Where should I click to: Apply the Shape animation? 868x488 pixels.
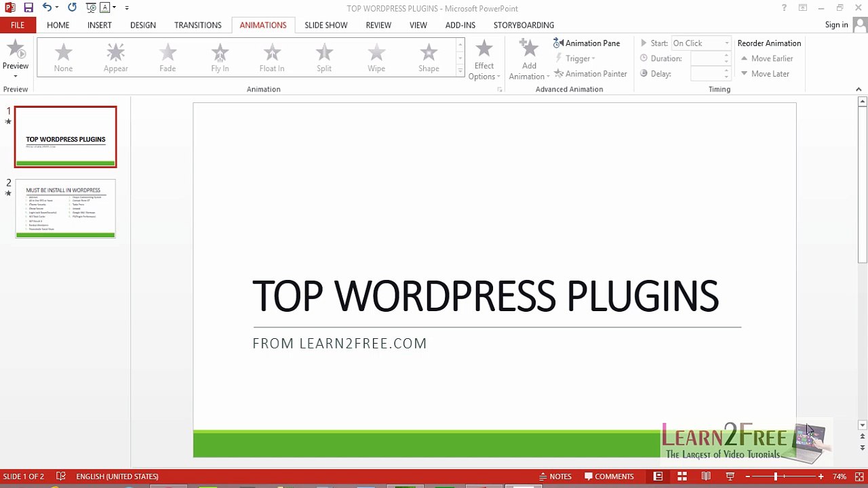click(429, 58)
